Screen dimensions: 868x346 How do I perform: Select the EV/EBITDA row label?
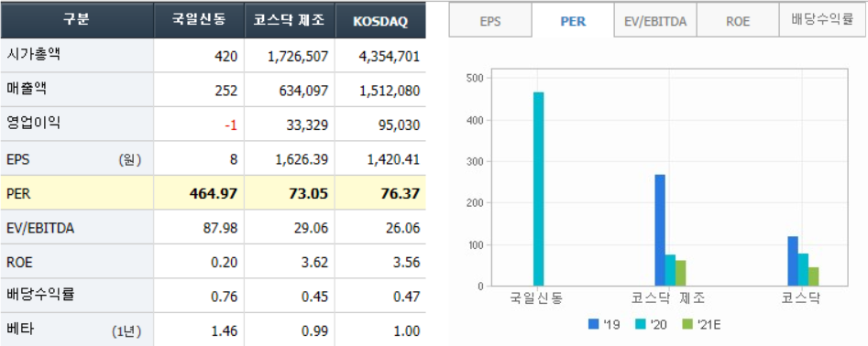[39, 228]
